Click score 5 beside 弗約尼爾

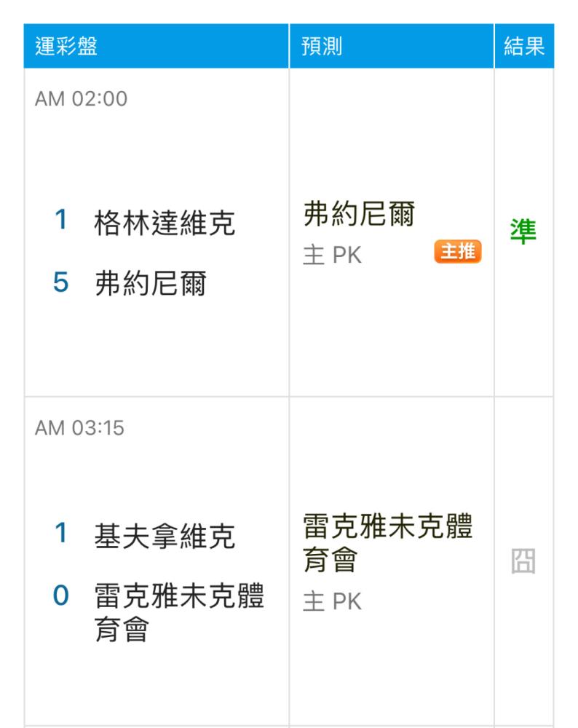point(61,282)
